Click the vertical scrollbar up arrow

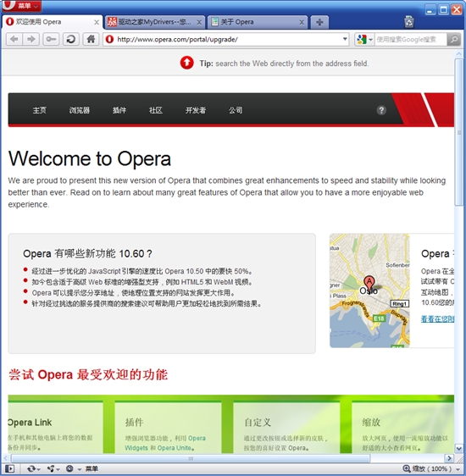click(x=458, y=54)
